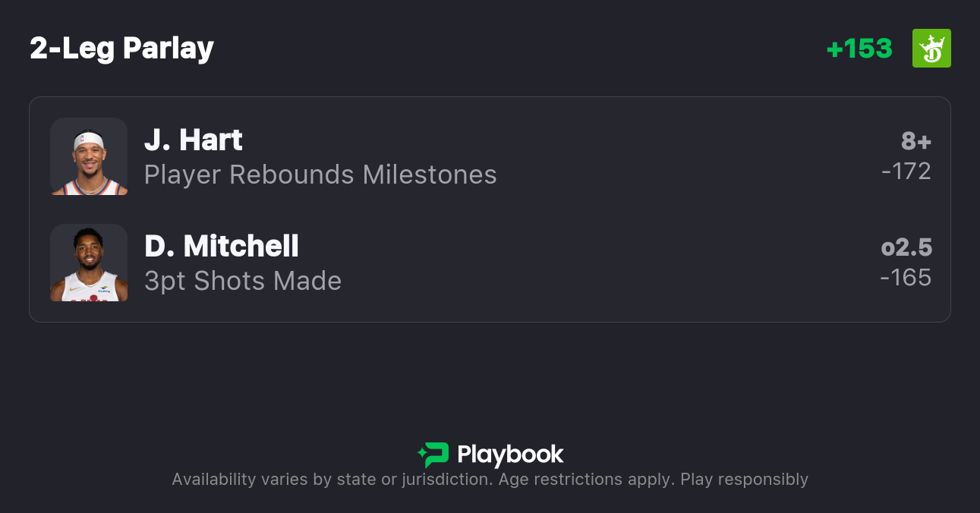
Task: Click the D. Mitchell player name
Action: [222, 247]
